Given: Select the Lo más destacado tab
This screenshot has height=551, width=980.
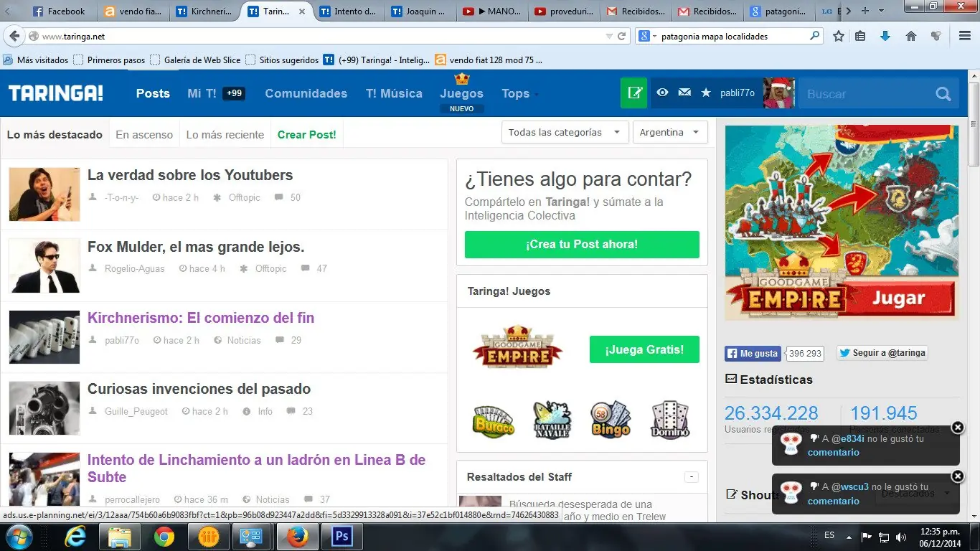Looking at the screenshot, I should point(55,134).
